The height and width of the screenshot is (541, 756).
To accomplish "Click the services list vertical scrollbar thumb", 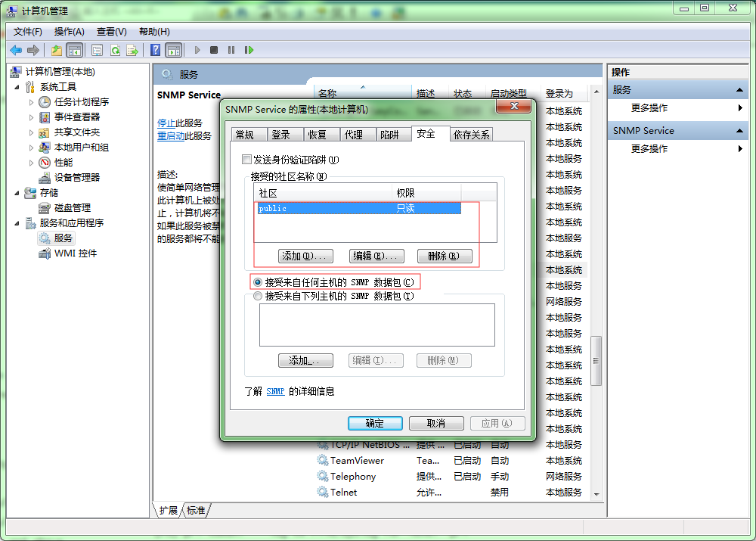I will pyautogui.click(x=596, y=360).
